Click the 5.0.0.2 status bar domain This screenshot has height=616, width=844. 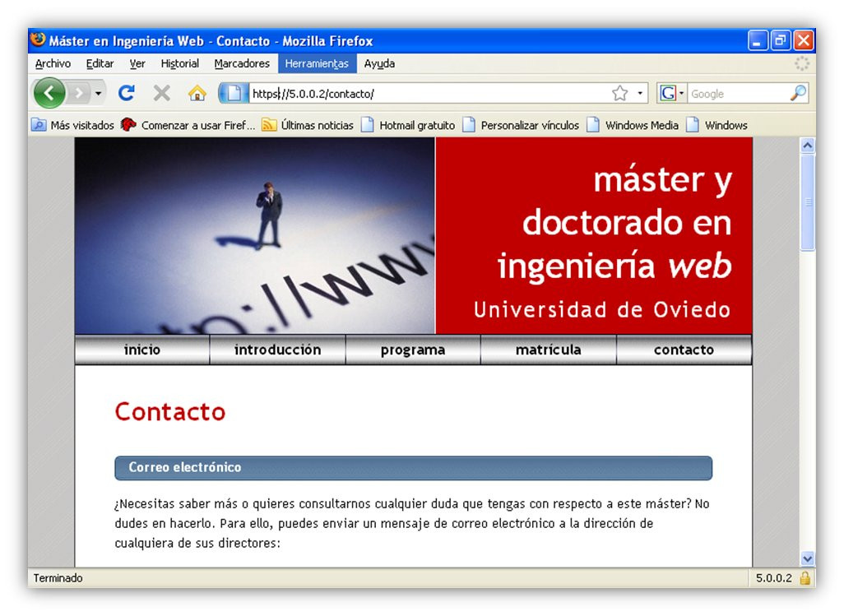pos(773,578)
